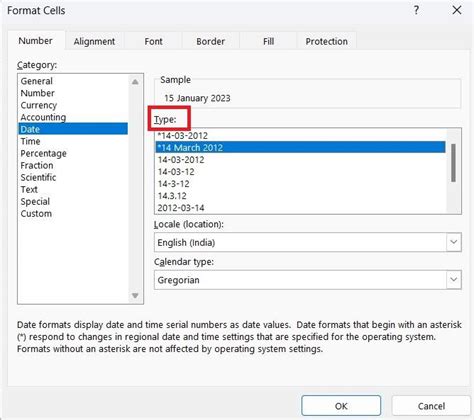
Task: Switch to the Fill tab
Action: [x=268, y=41]
